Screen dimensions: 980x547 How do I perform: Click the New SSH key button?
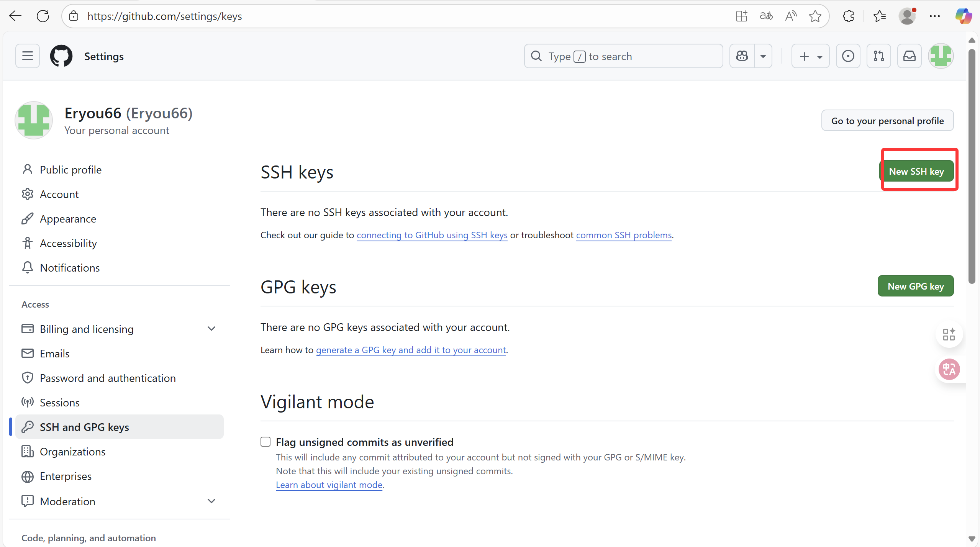pos(916,171)
